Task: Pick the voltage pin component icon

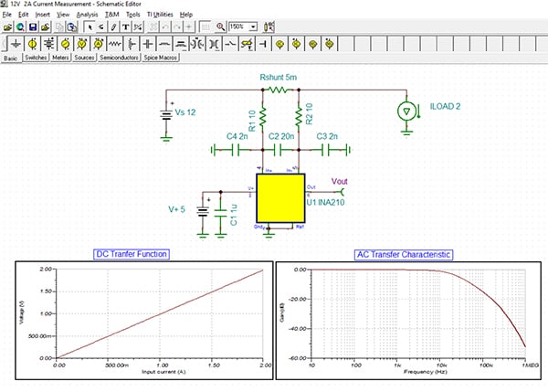Action: click(x=263, y=44)
